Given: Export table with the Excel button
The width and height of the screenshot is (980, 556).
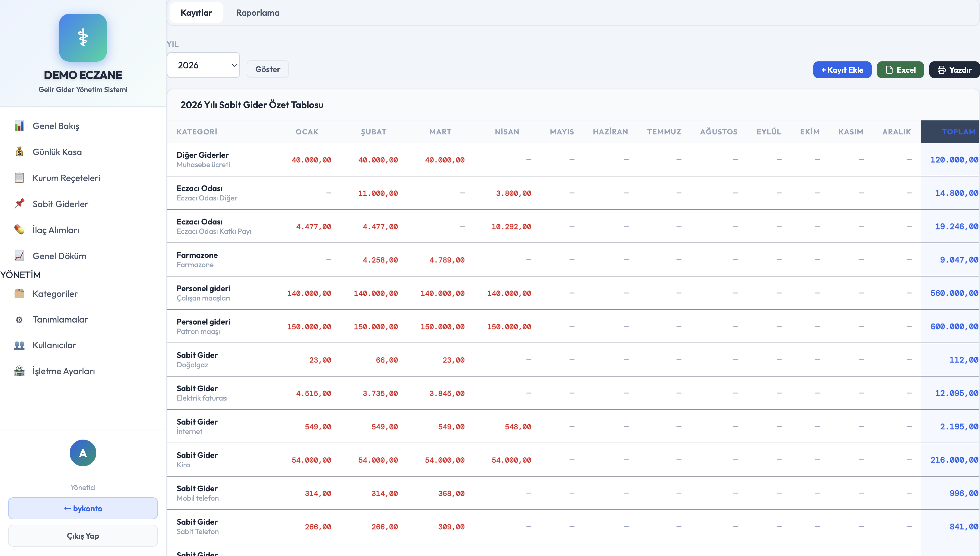Looking at the screenshot, I should 900,70.
